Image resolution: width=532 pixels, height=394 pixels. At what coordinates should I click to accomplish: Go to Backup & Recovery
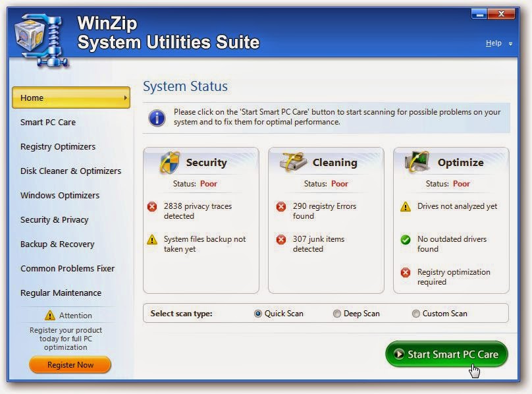click(57, 244)
